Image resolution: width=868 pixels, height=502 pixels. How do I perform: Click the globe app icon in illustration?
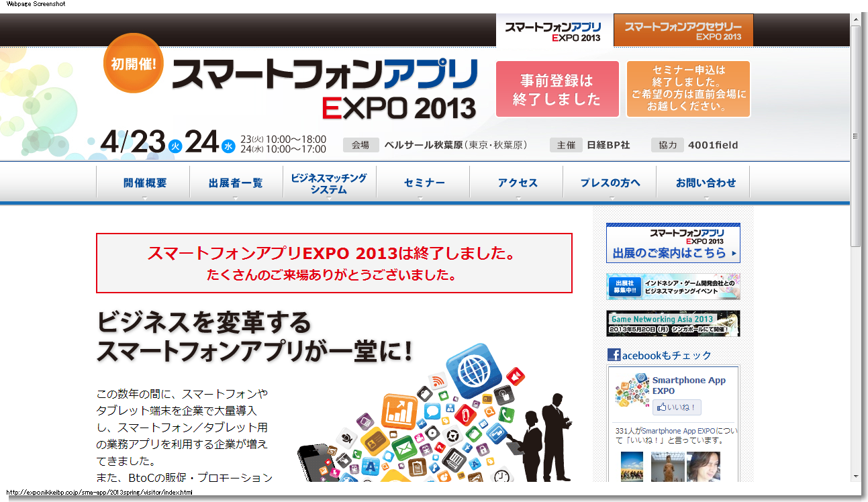(x=475, y=370)
